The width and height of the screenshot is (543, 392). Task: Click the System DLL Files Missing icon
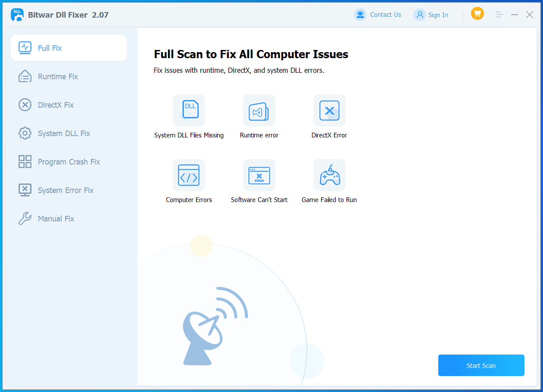pos(189,110)
